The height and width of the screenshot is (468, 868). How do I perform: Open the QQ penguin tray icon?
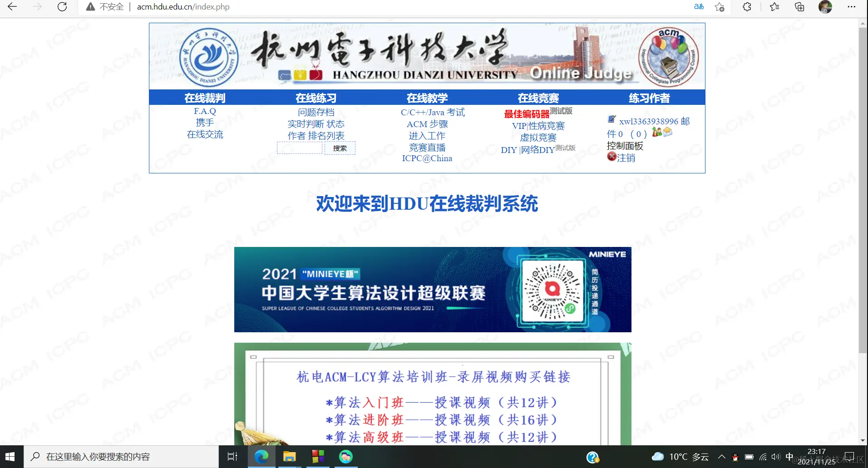[x=735, y=457]
